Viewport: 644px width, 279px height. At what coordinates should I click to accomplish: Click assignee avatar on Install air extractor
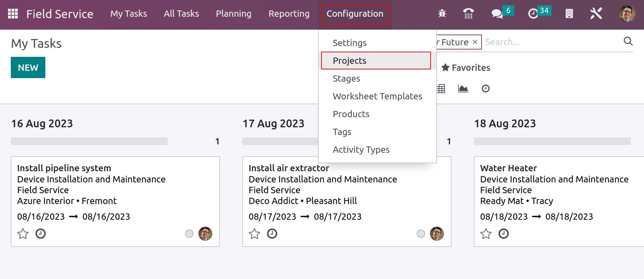(x=437, y=234)
